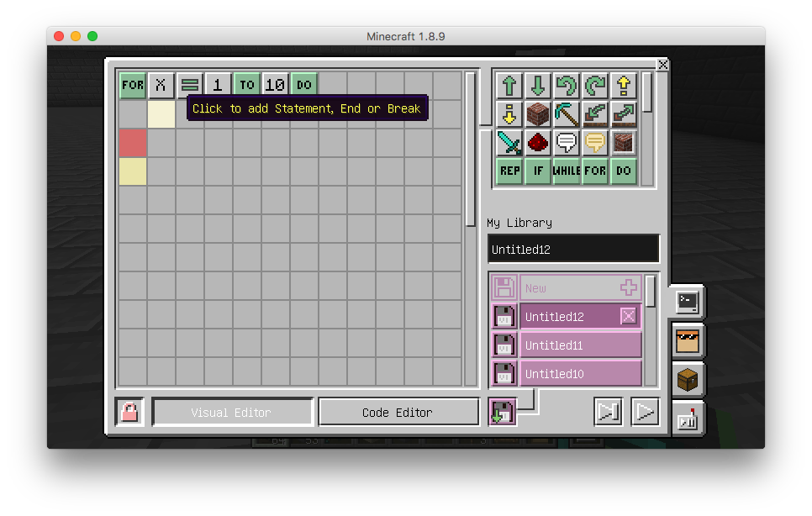Add the yellow speech bubble command
The width and height of the screenshot is (812, 516).
point(595,142)
